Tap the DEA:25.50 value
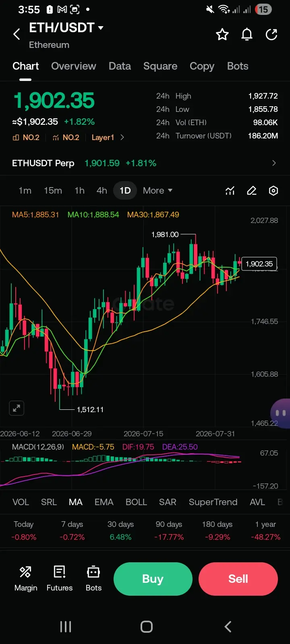This screenshot has height=644, width=290. tap(180, 447)
